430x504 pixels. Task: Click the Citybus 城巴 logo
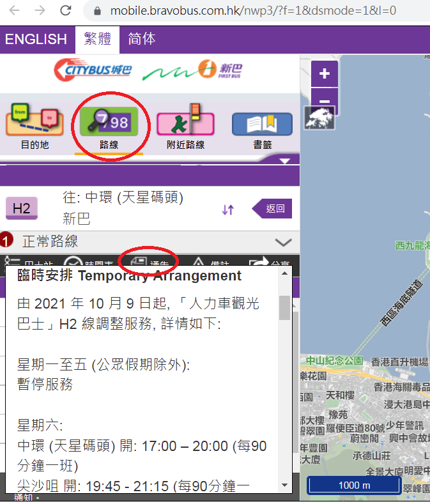pyautogui.click(x=93, y=70)
